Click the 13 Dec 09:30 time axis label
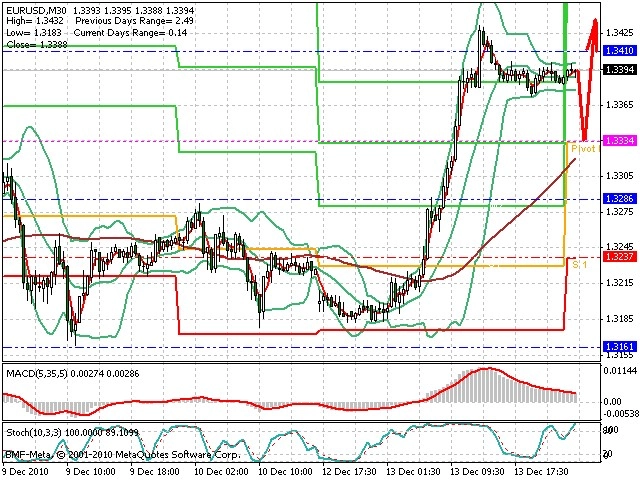 (x=478, y=472)
